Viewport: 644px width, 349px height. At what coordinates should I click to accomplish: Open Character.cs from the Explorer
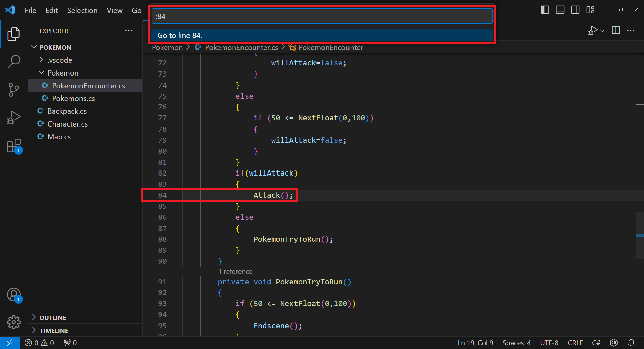coord(67,124)
